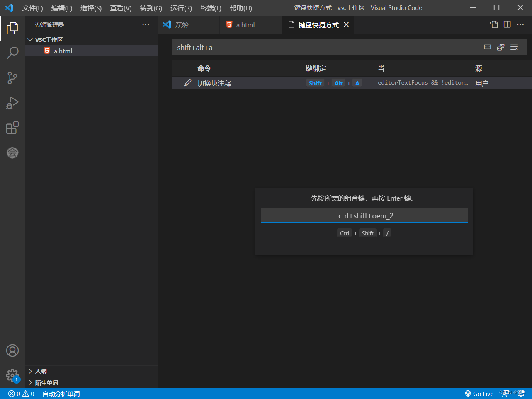The height and width of the screenshot is (399, 532).
Task: Select the 键盘快捷方式 tab
Action: 318,25
